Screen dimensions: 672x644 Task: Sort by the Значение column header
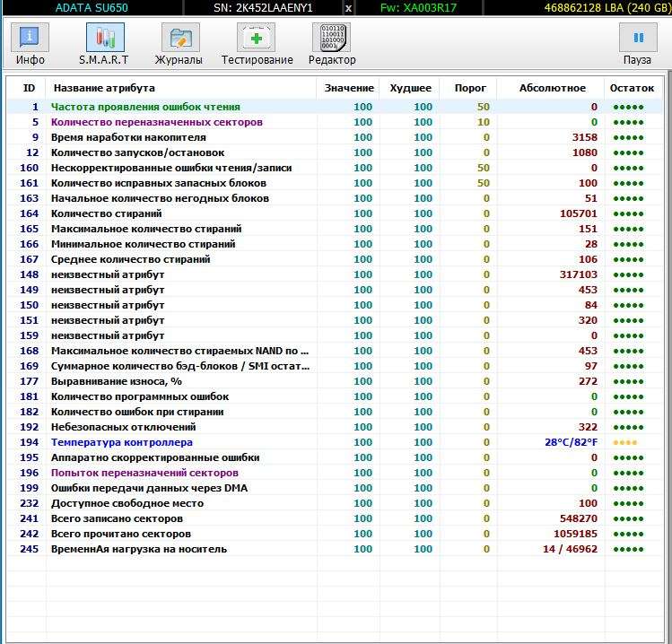coord(348,88)
